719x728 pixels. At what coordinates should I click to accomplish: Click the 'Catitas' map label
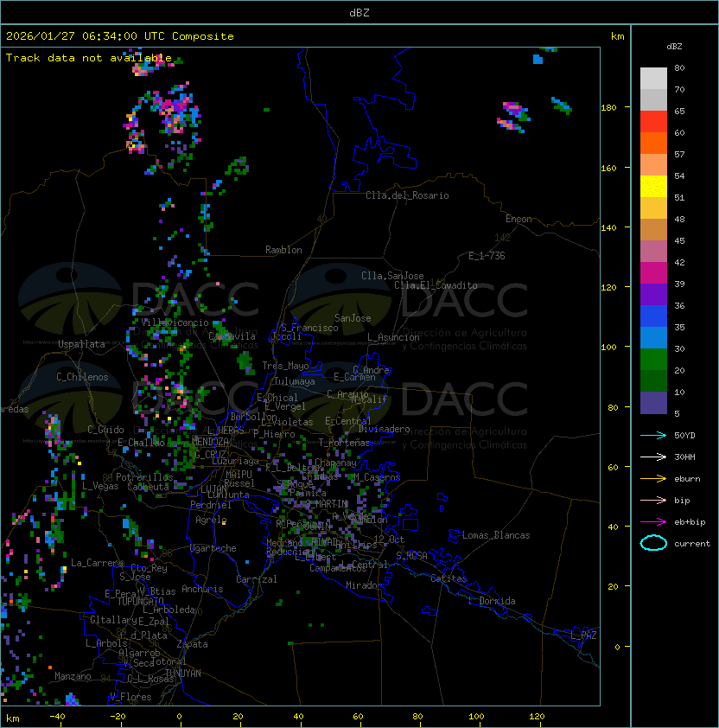449,578
